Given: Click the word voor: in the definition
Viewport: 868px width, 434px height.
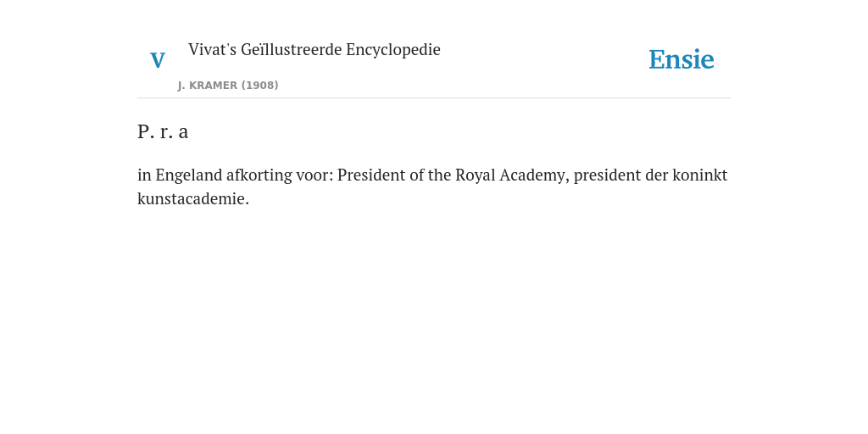Looking at the screenshot, I should tap(315, 175).
